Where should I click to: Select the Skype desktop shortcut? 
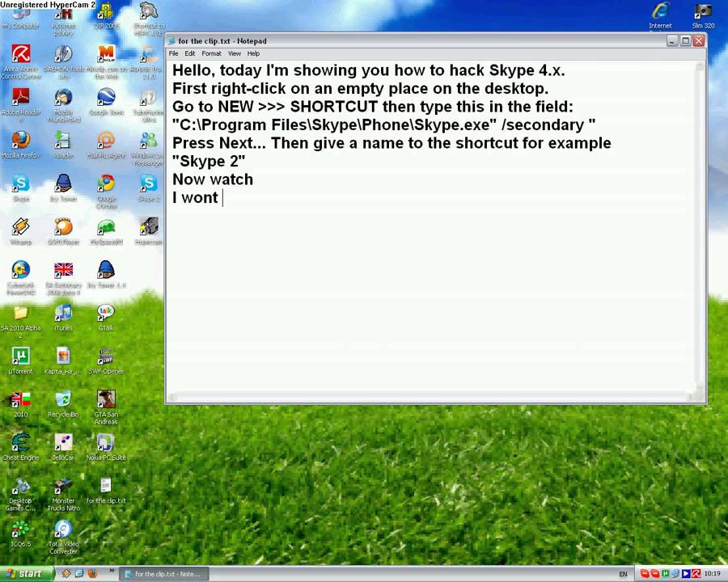click(x=21, y=188)
